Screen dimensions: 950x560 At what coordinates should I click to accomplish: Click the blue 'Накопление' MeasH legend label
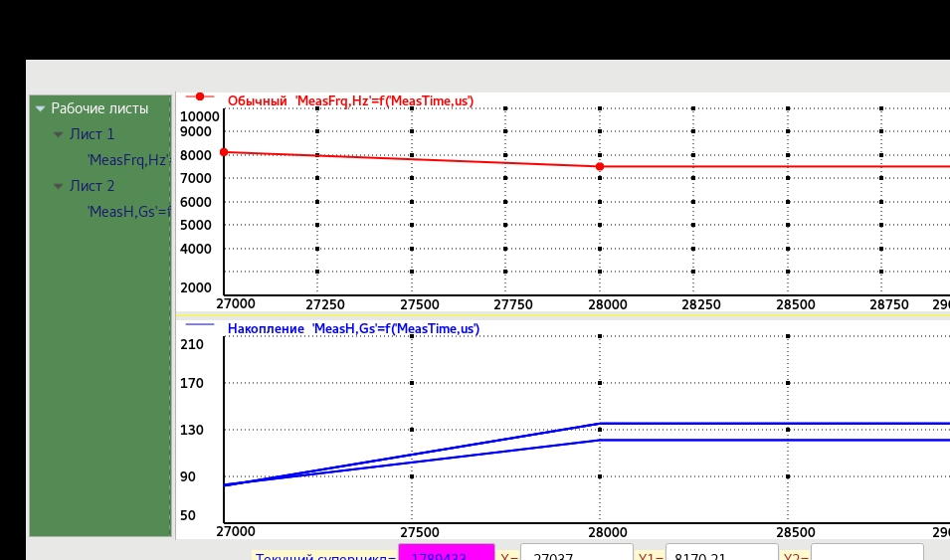[x=353, y=328]
